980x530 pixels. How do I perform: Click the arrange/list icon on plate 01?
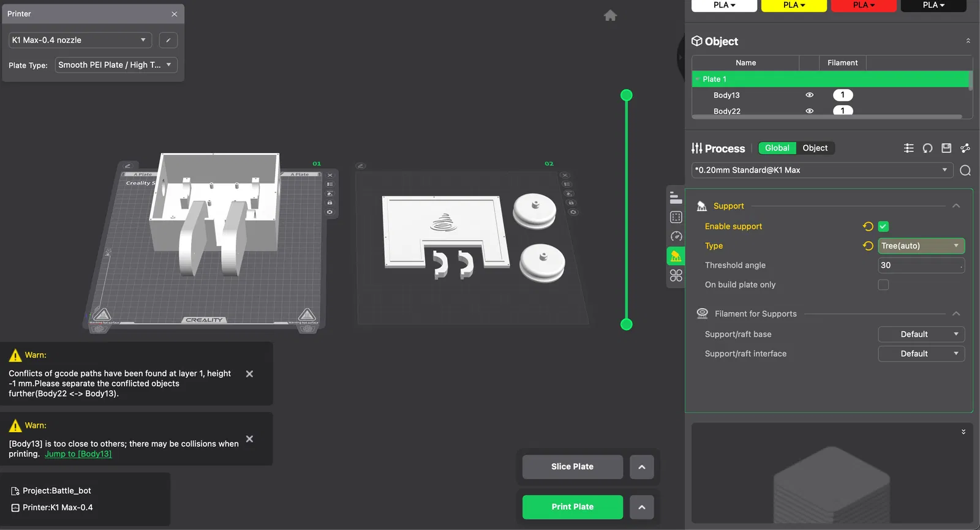(330, 184)
